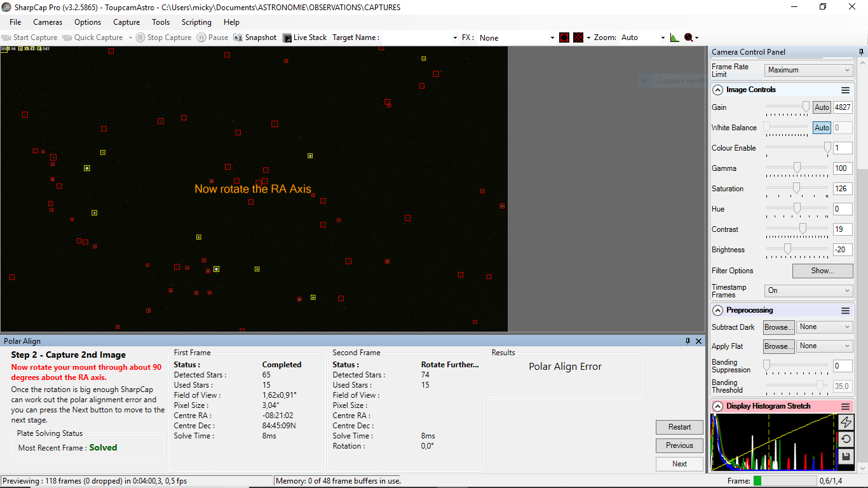Pin the Polar Align panel
Screen dimensions: 868x488
(688, 341)
